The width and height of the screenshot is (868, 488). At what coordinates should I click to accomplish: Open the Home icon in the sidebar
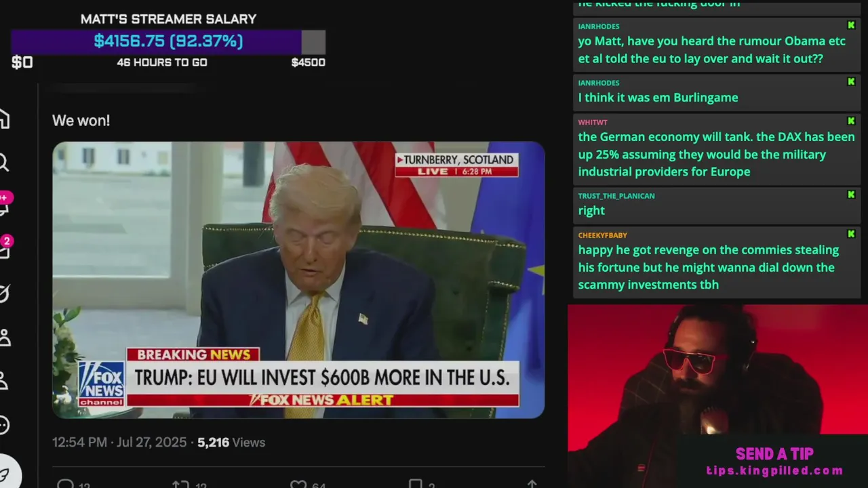coord(3,119)
